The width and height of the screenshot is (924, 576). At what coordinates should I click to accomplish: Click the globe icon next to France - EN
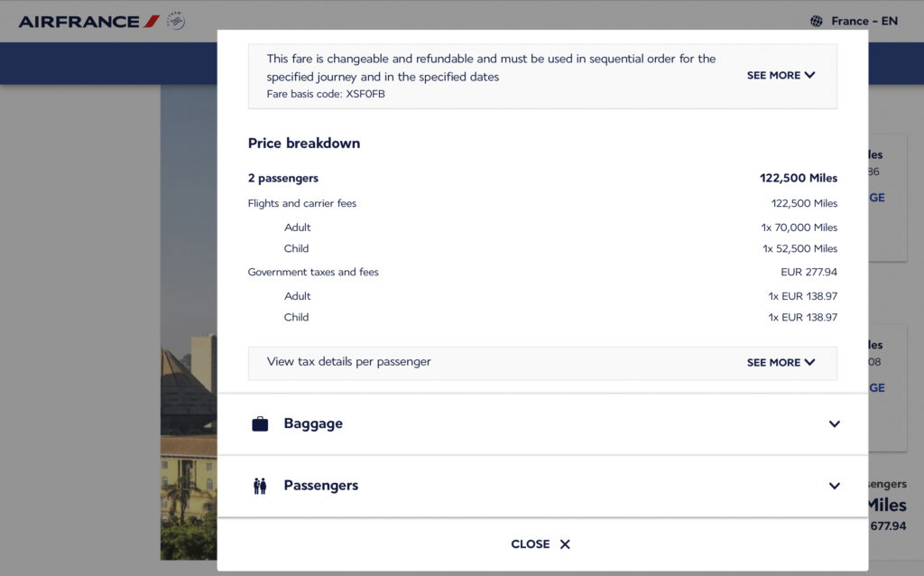tap(817, 21)
